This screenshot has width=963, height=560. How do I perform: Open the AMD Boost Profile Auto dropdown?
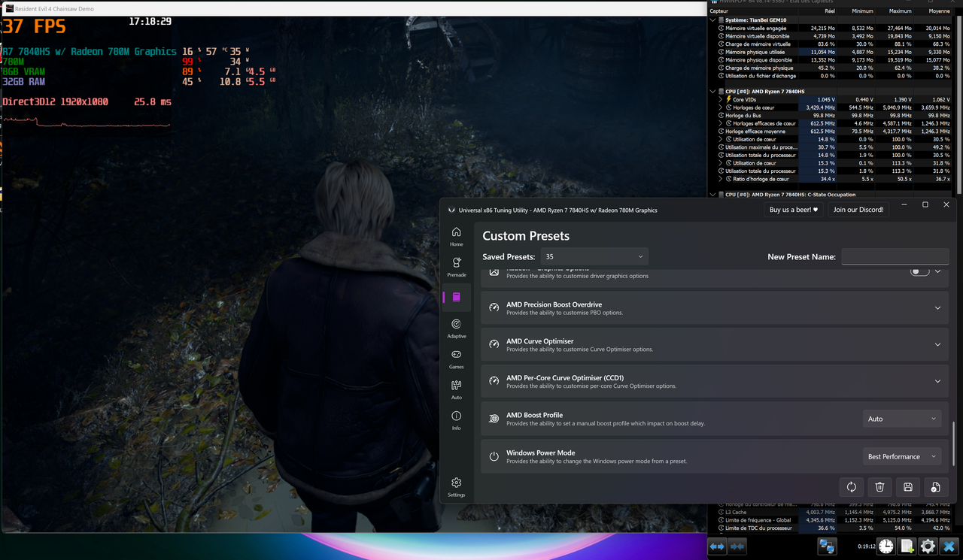pyautogui.click(x=901, y=419)
